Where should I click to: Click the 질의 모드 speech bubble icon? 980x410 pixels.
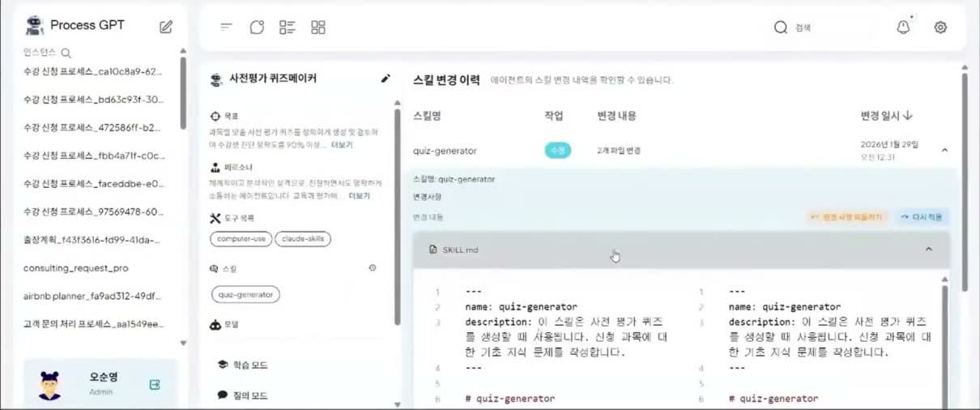pyautogui.click(x=223, y=395)
